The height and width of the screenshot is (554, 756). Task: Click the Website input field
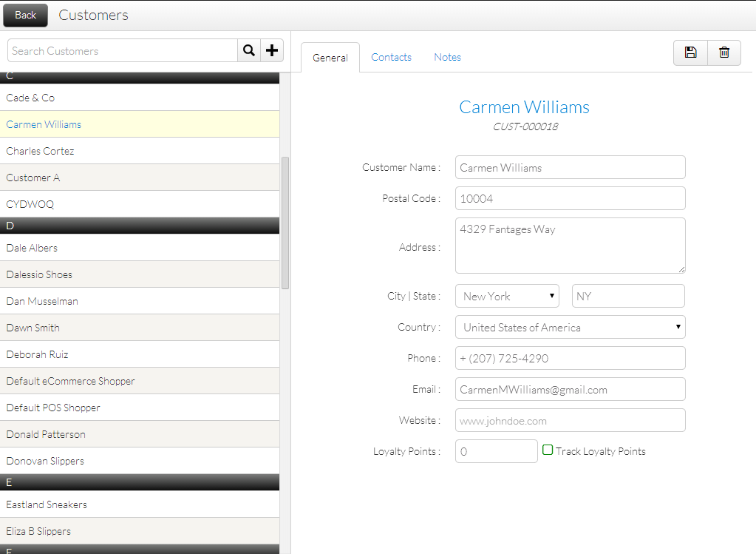click(x=570, y=420)
